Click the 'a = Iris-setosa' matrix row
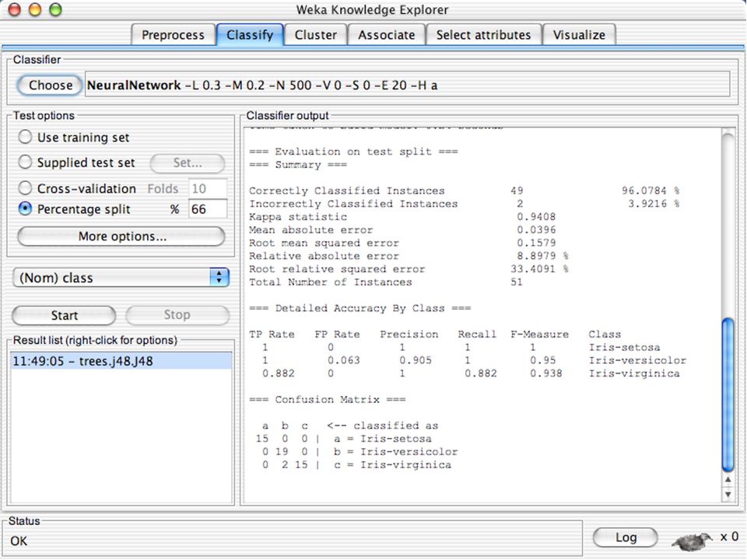 click(x=343, y=439)
